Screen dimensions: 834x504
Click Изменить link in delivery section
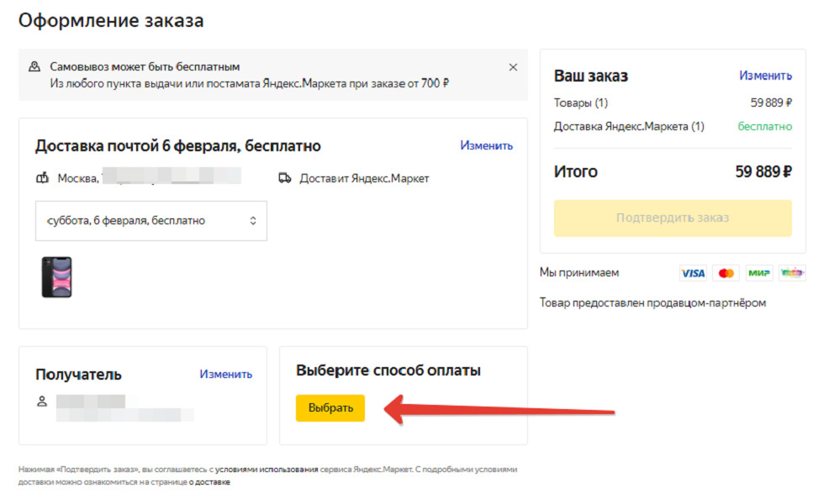click(x=486, y=145)
